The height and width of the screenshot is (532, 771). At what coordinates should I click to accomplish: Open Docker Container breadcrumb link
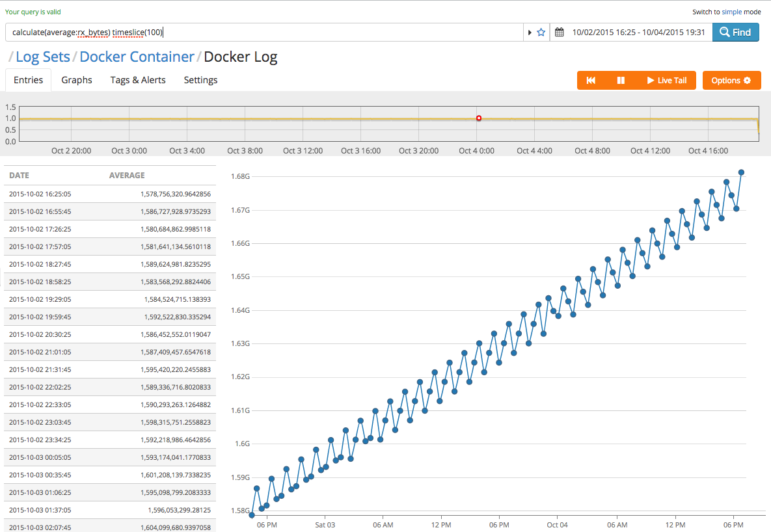coord(137,57)
